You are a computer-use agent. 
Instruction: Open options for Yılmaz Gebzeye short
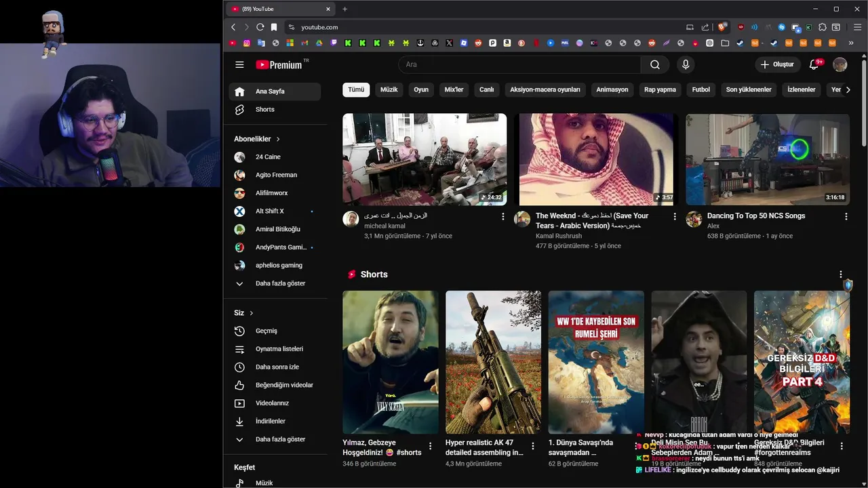(430, 446)
